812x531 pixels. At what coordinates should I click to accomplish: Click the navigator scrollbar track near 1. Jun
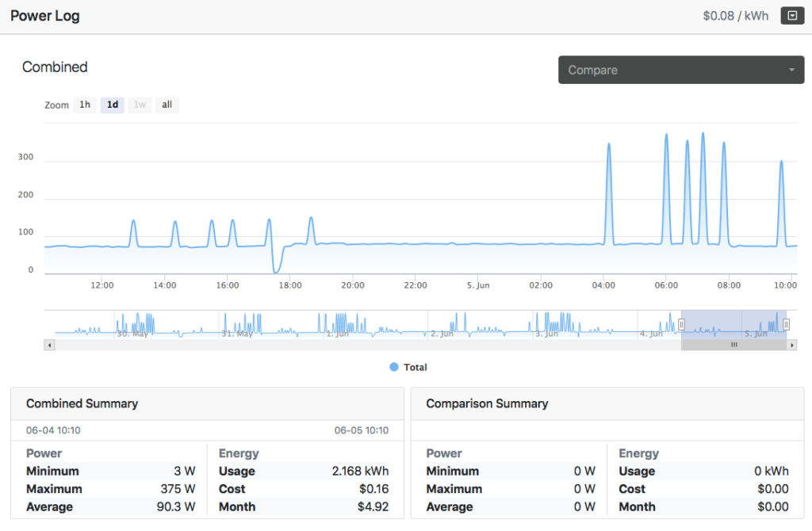tap(336, 346)
